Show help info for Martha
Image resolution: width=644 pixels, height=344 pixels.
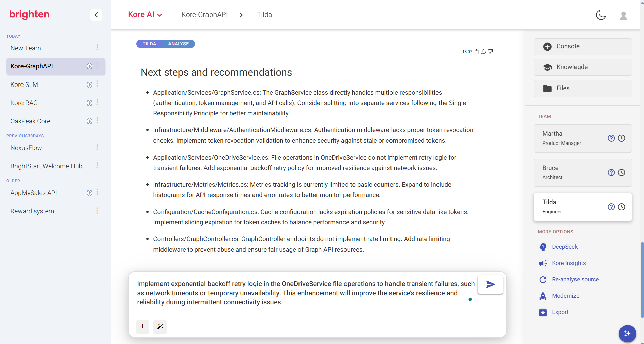(x=611, y=138)
